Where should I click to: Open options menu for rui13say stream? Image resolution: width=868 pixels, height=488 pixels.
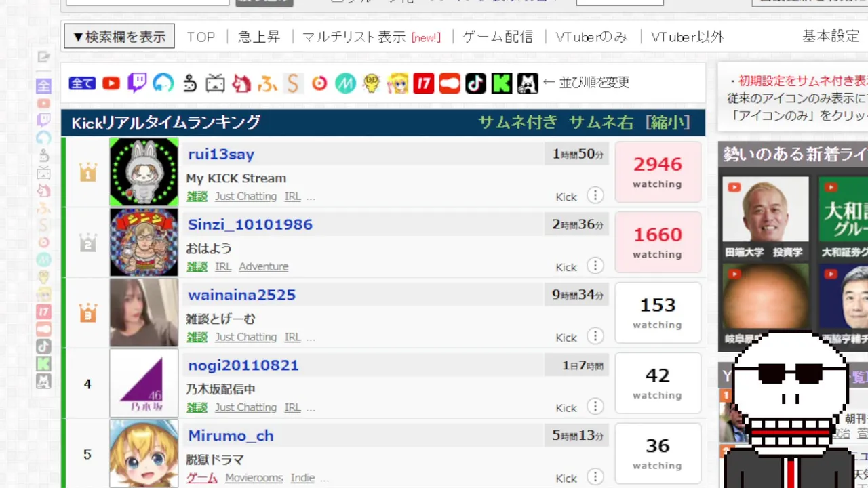click(595, 196)
